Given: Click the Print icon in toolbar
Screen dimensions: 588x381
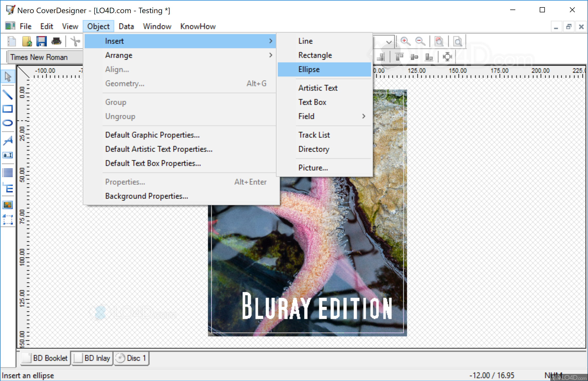Looking at the screenshot, I should (x=56, y=41).
